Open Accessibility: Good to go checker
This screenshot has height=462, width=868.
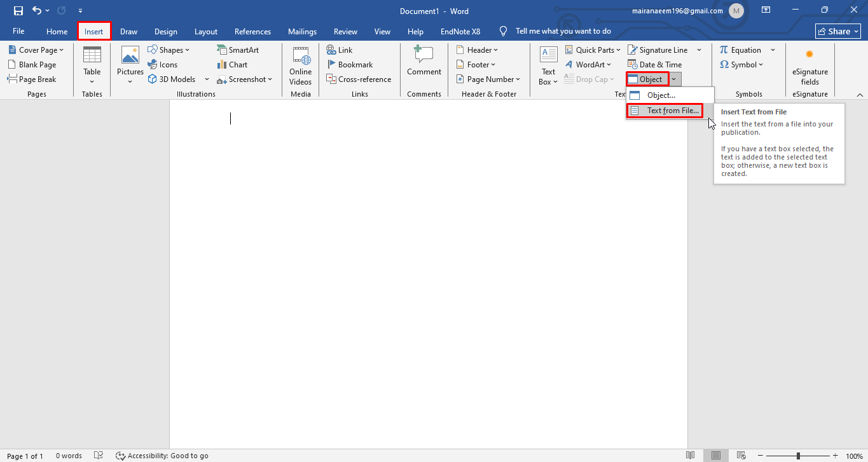pos(162,456)
